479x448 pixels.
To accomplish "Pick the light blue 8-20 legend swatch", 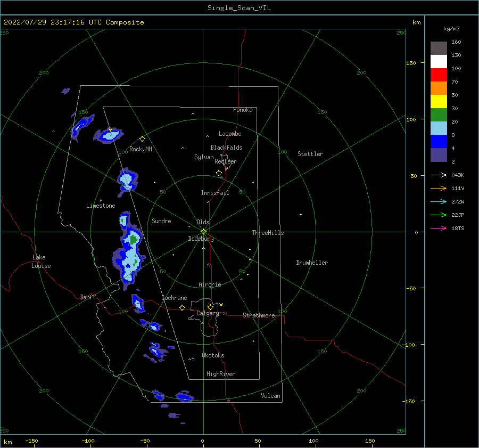I will click(439, 128).
